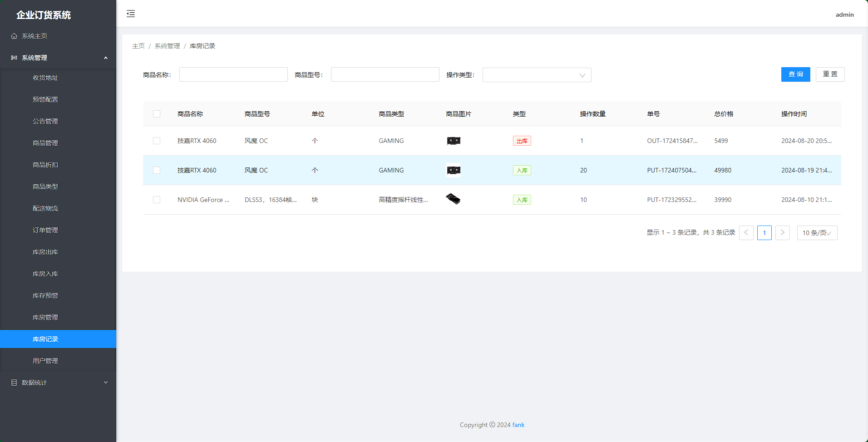Select page 1 in pagination

[764, 233]
